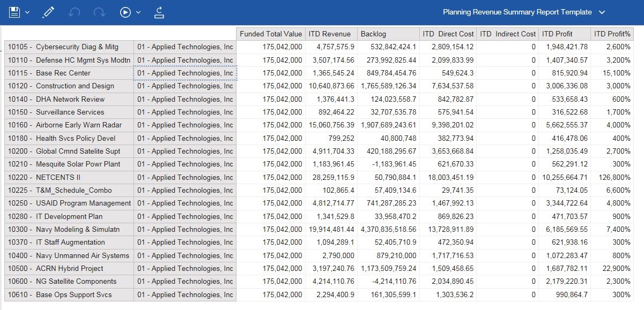
Task: Open the Planning Revenue Summary Report Template chevron
Action: (x=602, y=12)
